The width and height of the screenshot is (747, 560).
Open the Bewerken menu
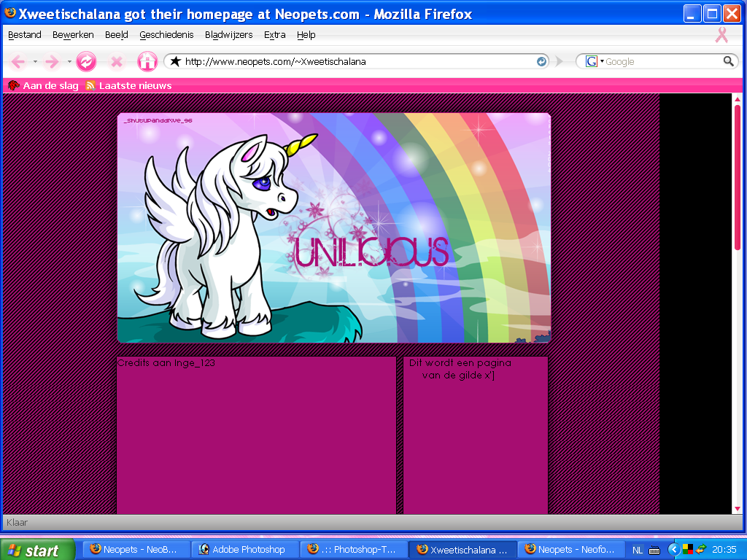73,35
